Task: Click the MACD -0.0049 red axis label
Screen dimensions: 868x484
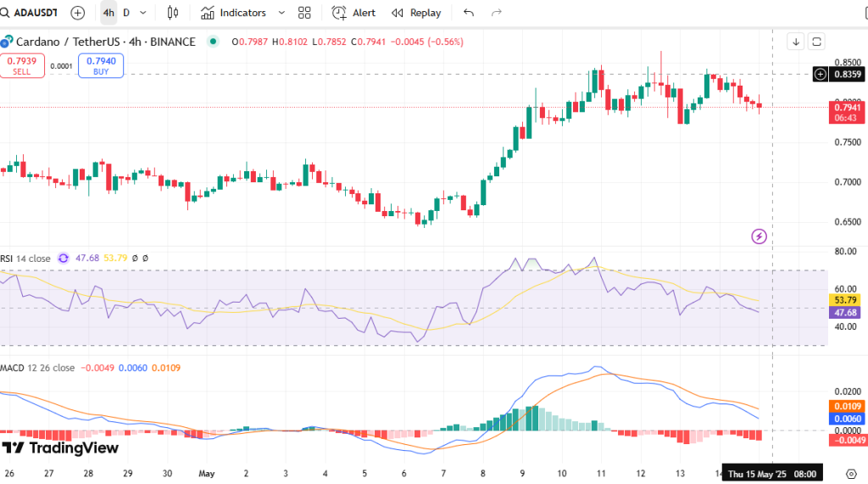Action: pyautogui.click(x=847, y=440)
